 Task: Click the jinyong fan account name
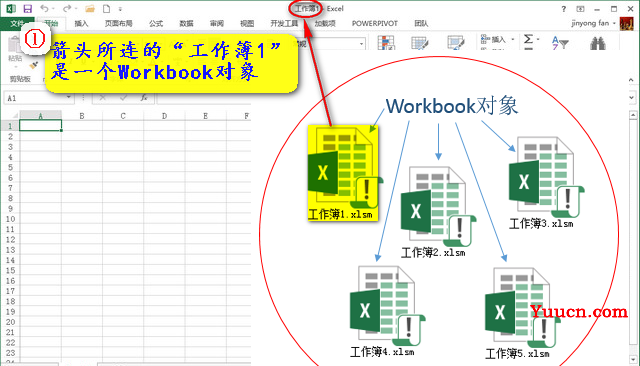[590, 23]
